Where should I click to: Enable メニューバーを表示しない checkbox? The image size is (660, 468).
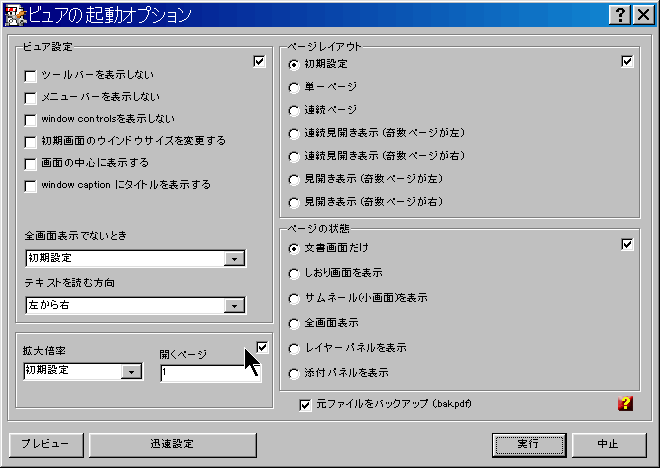(30, 98)
